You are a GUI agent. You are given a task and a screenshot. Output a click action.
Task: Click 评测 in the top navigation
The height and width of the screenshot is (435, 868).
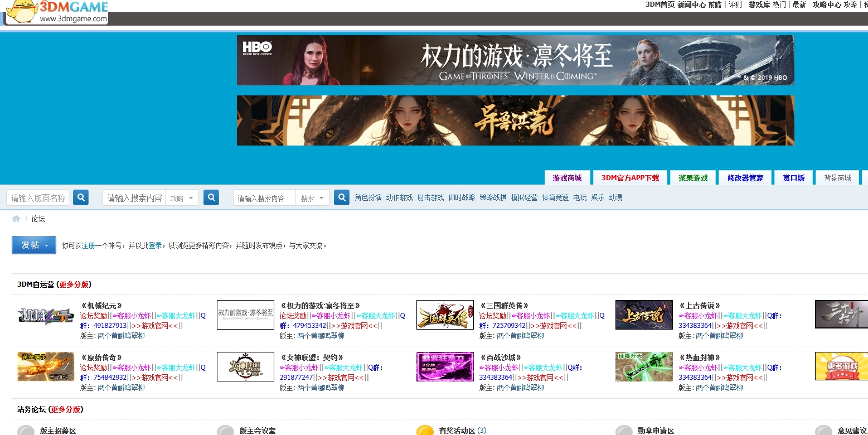pos(735,4)
